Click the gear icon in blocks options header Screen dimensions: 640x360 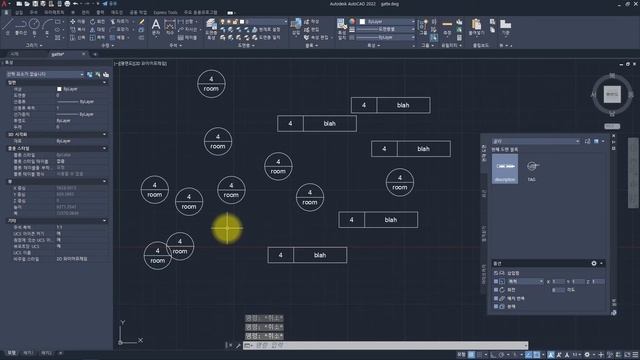(594, 263)
